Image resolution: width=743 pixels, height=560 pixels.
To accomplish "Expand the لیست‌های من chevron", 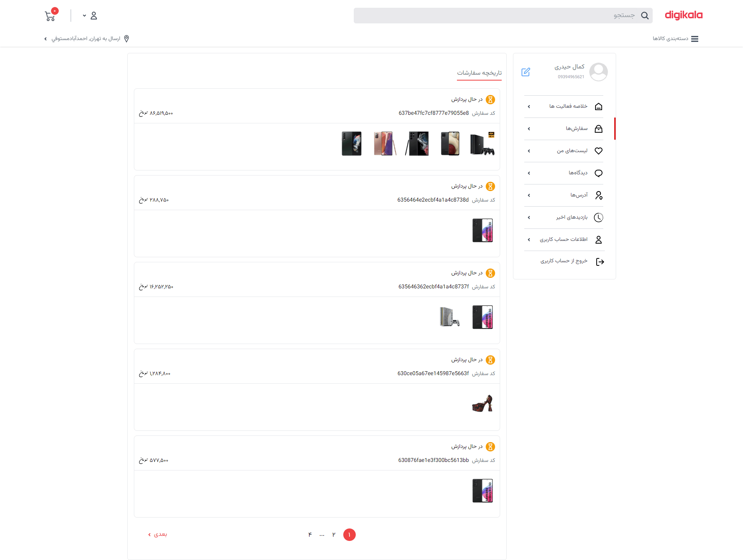I will tap(529, 151).
